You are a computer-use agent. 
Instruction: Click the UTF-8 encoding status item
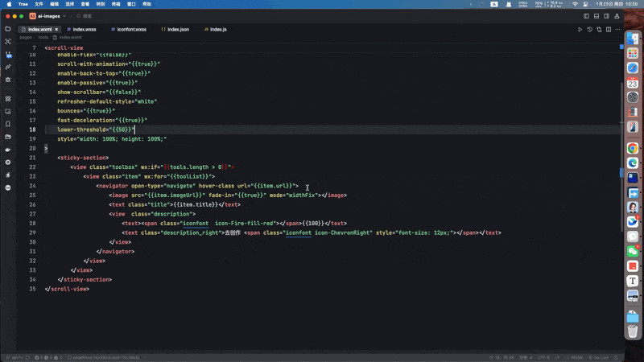click(543, 358)
